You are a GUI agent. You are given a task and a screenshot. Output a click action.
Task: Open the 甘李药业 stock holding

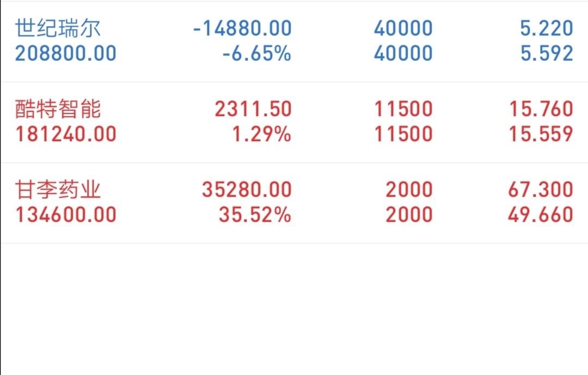point(58,190)
